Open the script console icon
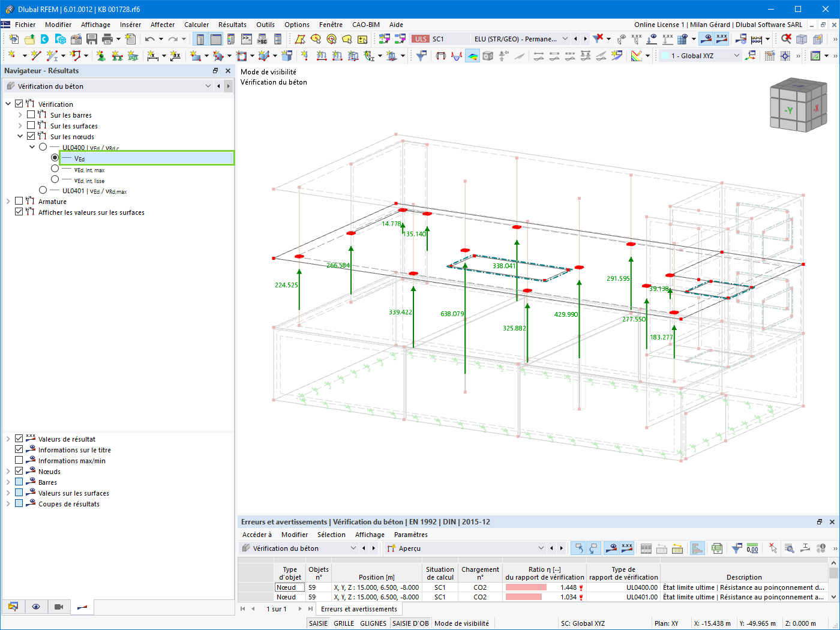840x630 pixels. pyautogui.click(x=247, y=39)
